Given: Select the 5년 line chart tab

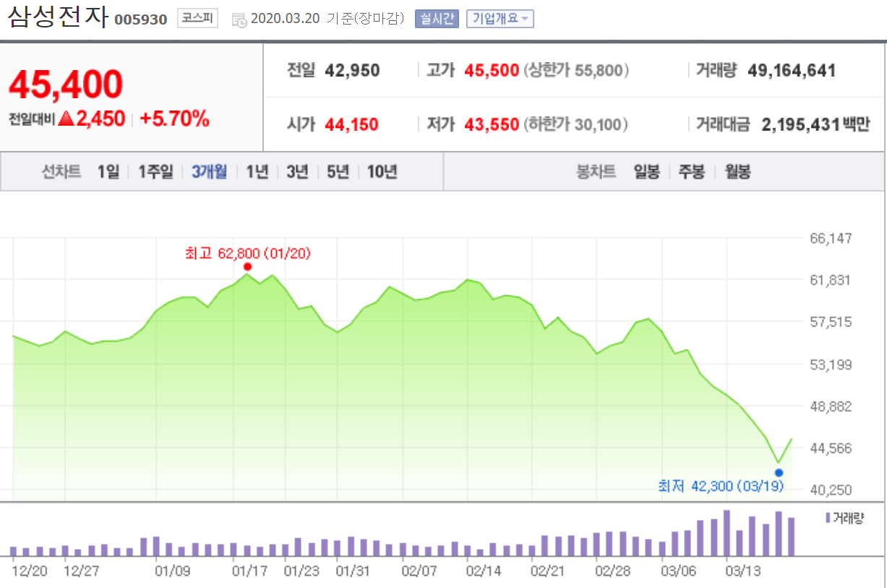Looking at the screenshot, I should tap(338, 172).
